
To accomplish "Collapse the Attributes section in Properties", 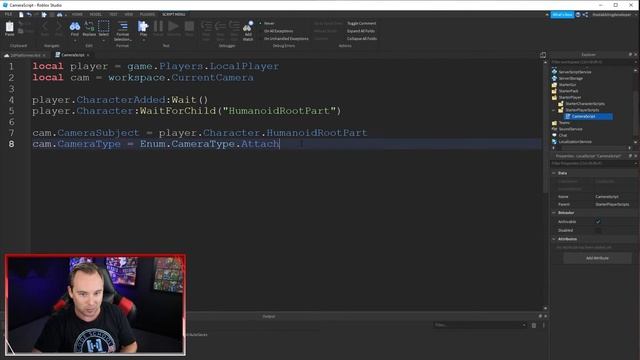I will [554, 239].
